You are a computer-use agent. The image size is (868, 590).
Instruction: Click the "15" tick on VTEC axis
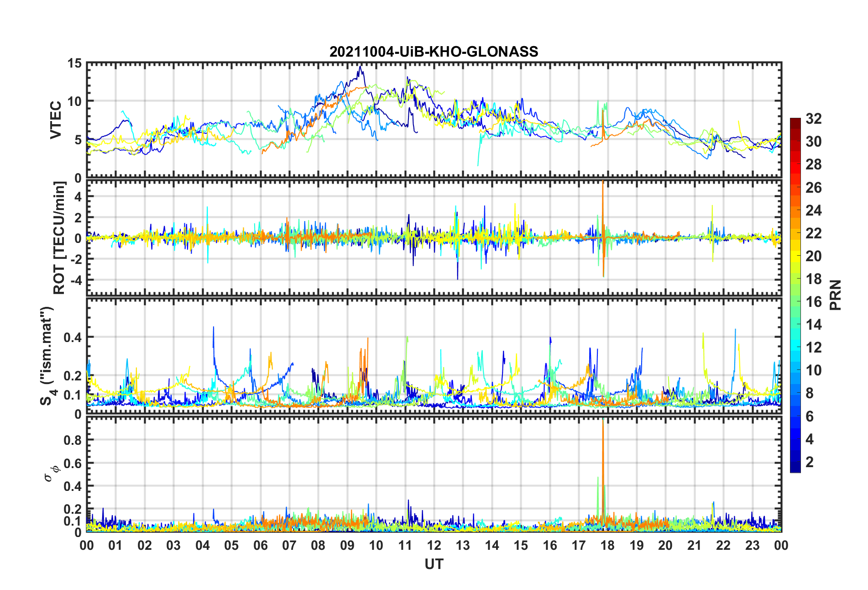(74, 63)
